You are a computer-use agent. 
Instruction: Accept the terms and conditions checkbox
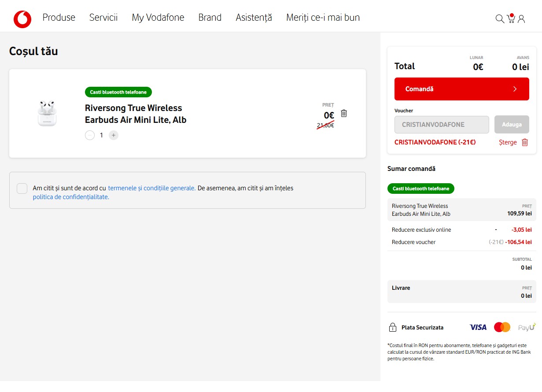coord(22,189)
